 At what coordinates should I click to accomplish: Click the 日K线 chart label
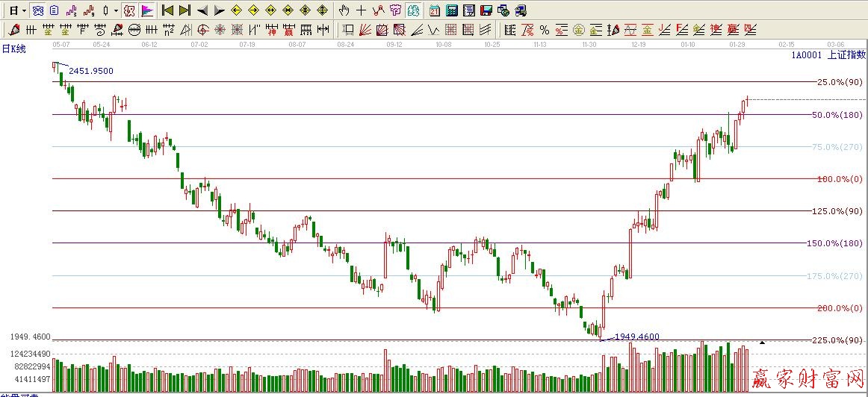click(x=13, y=49)
